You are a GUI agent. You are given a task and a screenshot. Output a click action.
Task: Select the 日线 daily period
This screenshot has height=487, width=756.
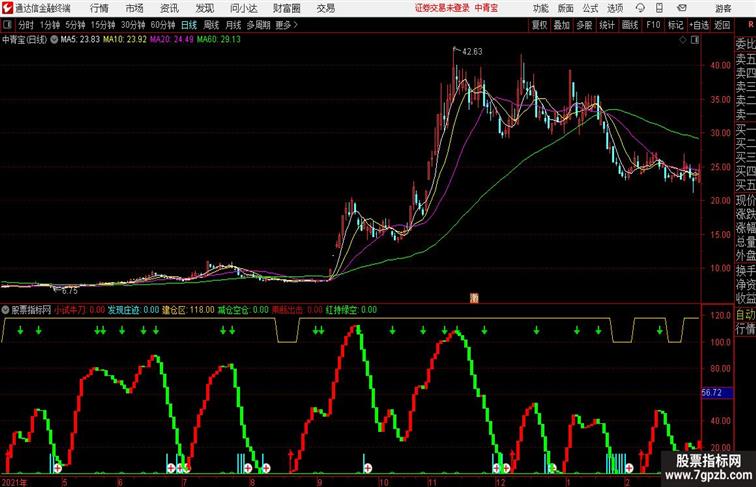click(189, 25)
